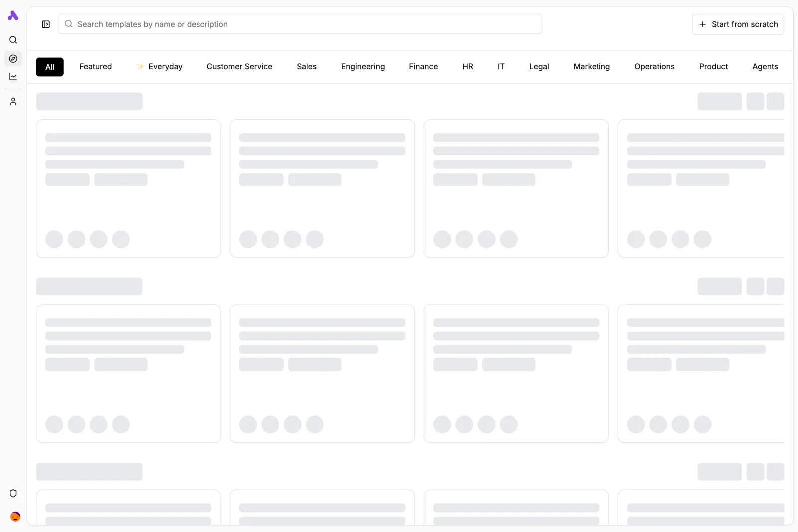Image resolution: width=798 pixels, height=532 pixels.
Task: Click the shield icon in sidebar
Action: 13,493
